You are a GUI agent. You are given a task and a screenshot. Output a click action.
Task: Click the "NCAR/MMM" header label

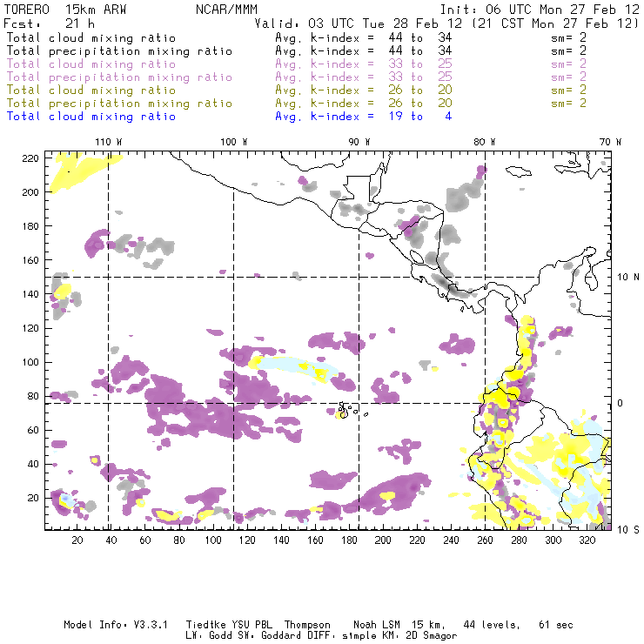226,10
